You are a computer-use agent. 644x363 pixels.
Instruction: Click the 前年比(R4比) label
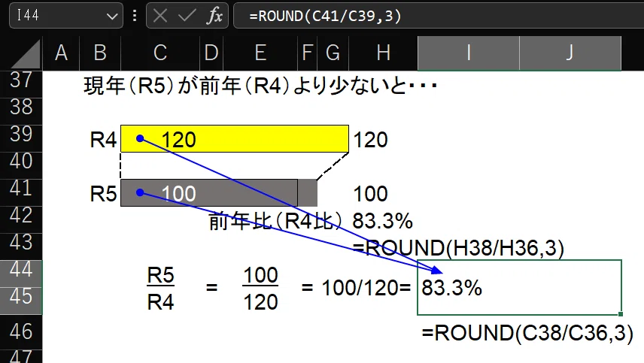tap(275, 222)
